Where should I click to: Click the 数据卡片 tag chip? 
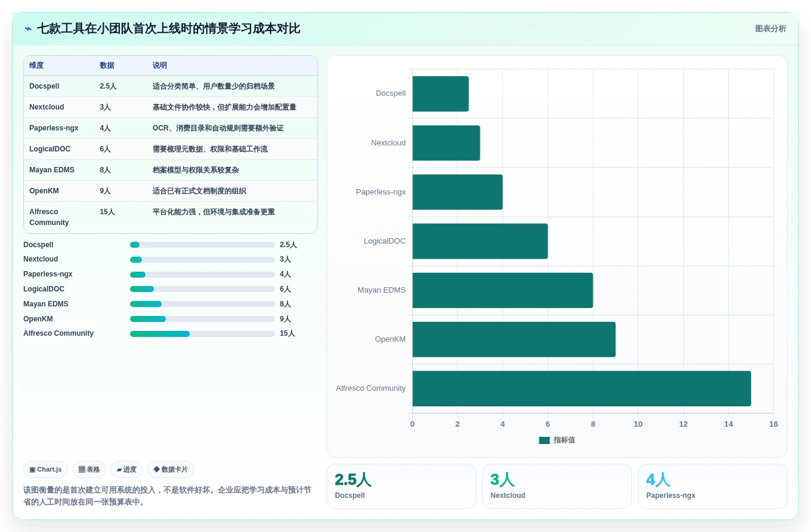pos(171,469)
